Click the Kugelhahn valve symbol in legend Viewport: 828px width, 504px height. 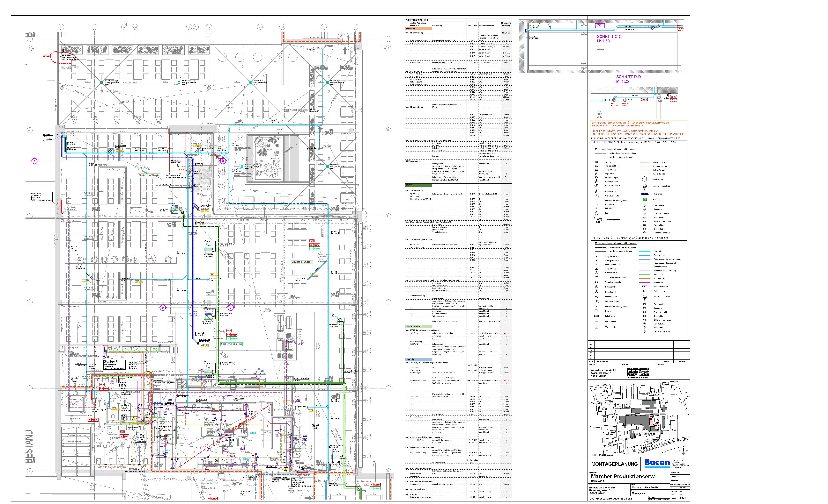[x=596, y=162]
